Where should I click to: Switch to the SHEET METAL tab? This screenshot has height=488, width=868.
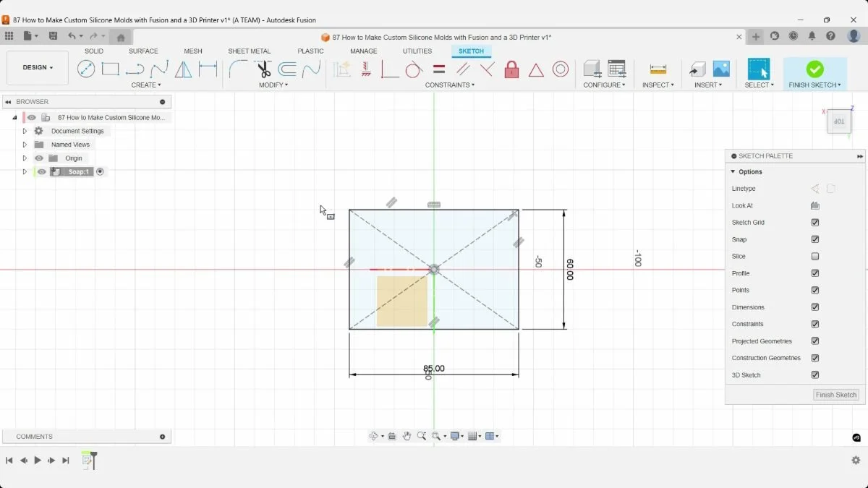250,51
